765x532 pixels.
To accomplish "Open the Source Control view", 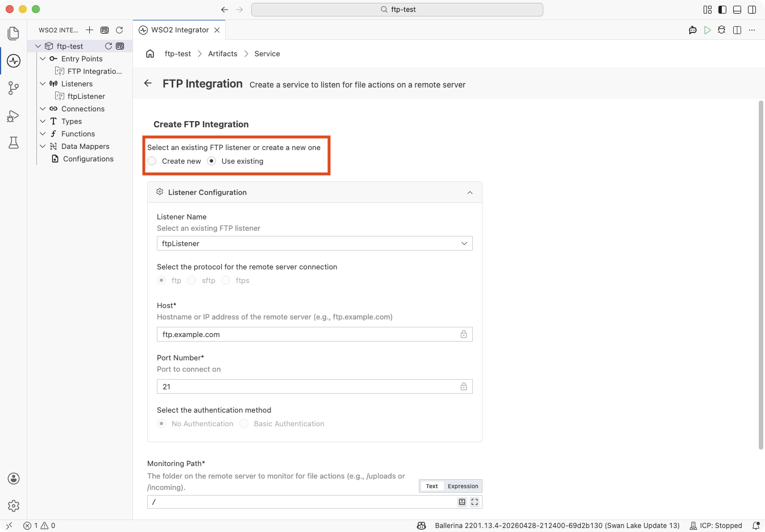I will point(14,88).
